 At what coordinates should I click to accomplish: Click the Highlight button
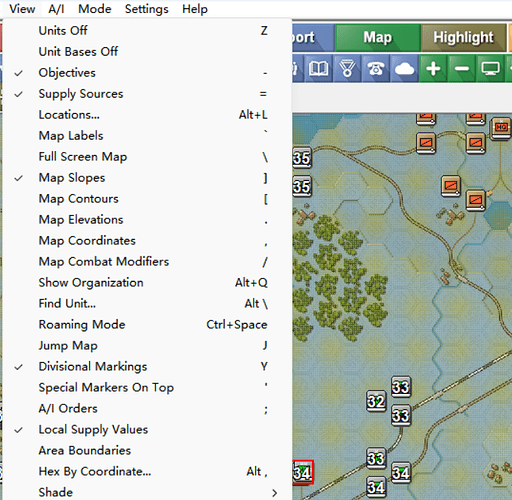463,37
